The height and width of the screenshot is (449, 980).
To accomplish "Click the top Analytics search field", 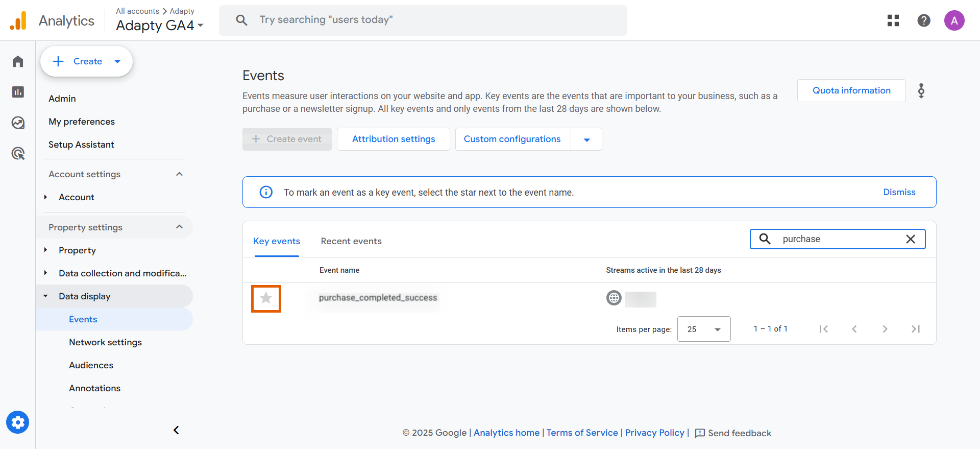I will point(423,20).
